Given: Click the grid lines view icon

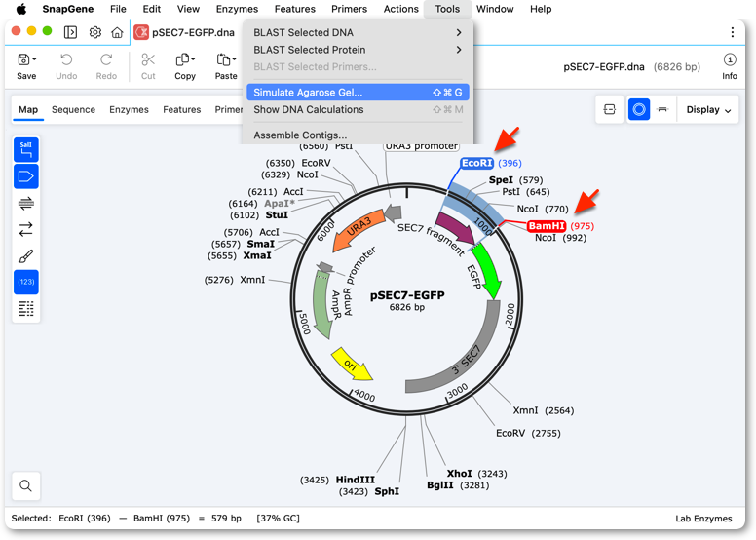Looking at the screenshot, I should coord(26,308).
